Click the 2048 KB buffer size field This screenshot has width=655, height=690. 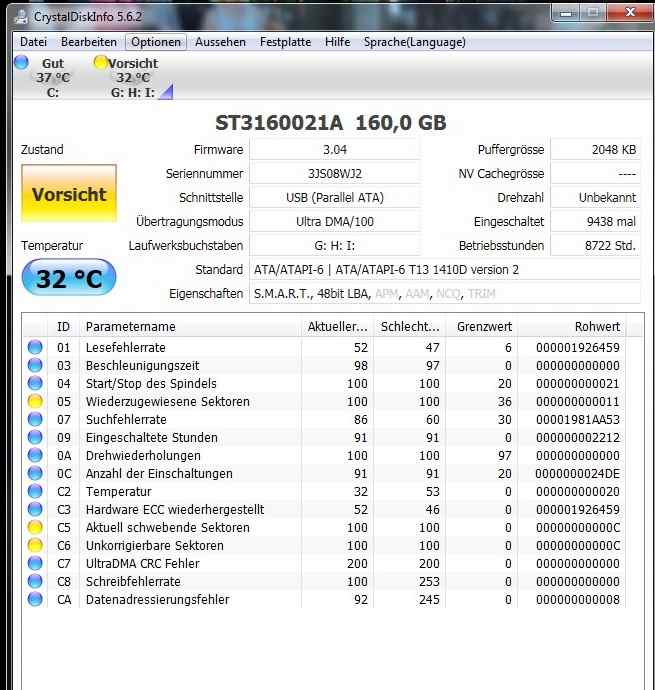tap(596, 150)
